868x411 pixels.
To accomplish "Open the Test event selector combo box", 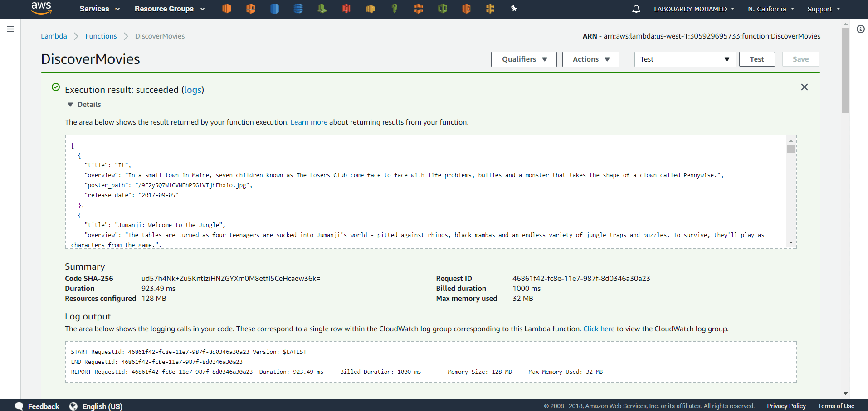I will point(685,59).
